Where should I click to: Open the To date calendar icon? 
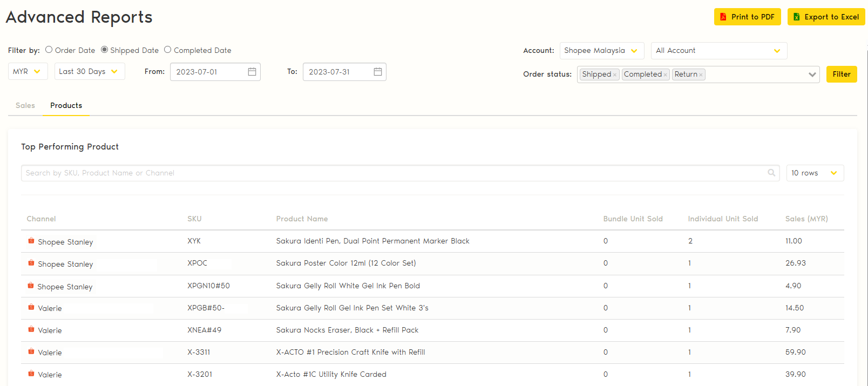[378, 72]
